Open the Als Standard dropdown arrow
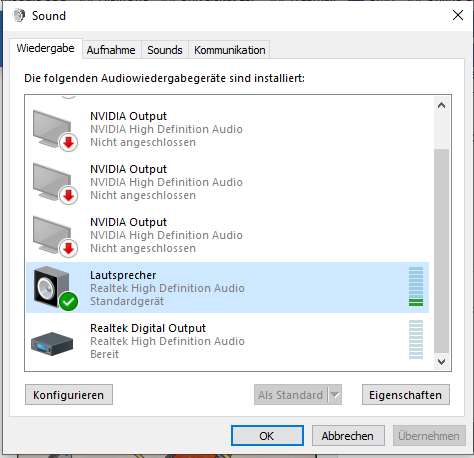 (335, 395)
